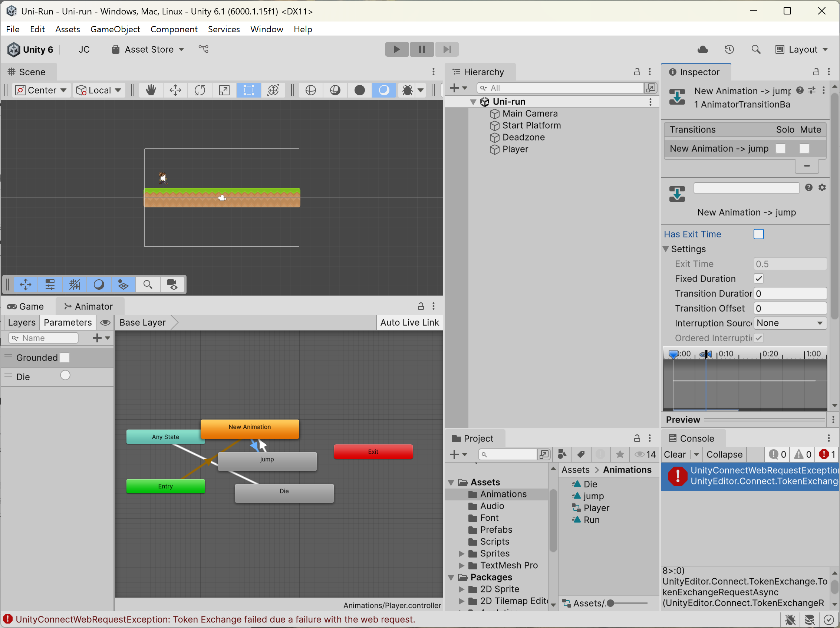The image size is (840, 628).
Task: Click the Clear button in Console
Action: click(675, 454)
